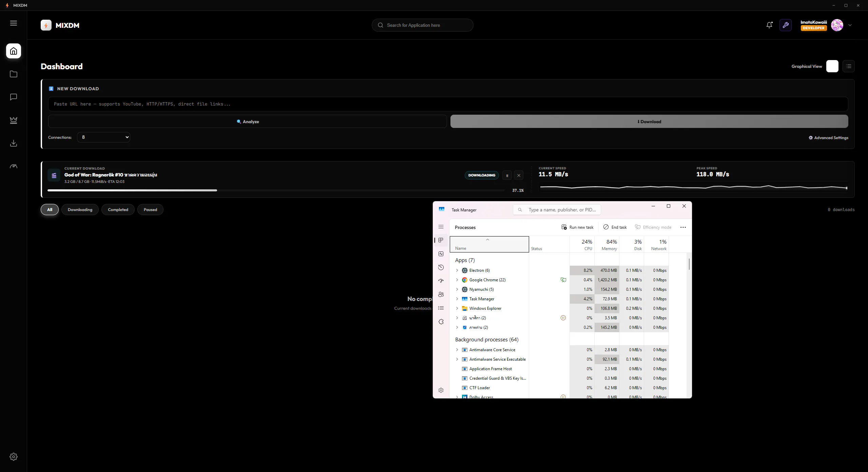
Task: Expand the Task Manager process row
Action: coord(457,299)
